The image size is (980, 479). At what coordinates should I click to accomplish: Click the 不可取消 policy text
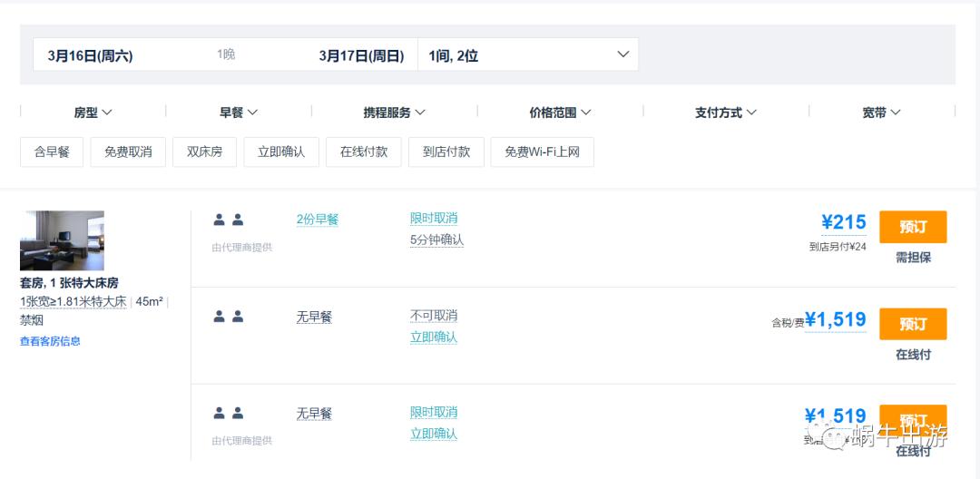(x=434, y=316)
